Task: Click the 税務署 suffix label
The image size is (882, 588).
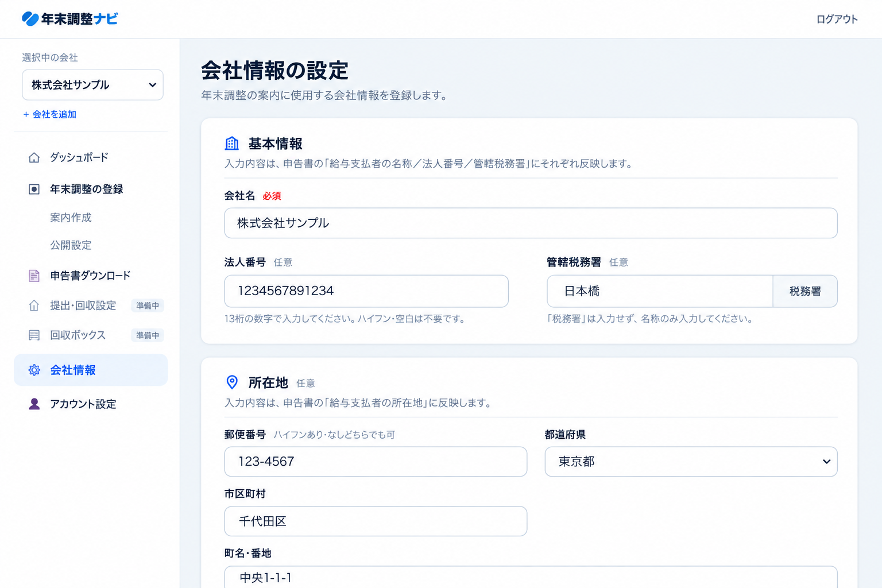Action: pos(805,291)
